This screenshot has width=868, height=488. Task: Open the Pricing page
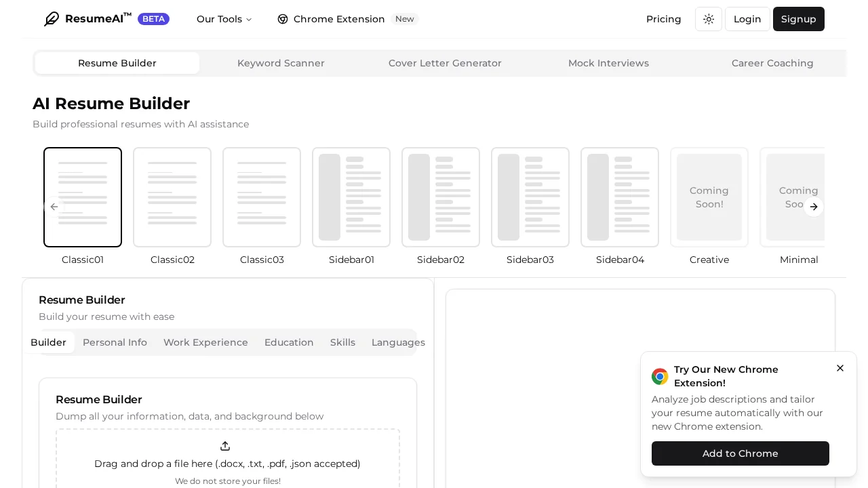coord(663,19)
